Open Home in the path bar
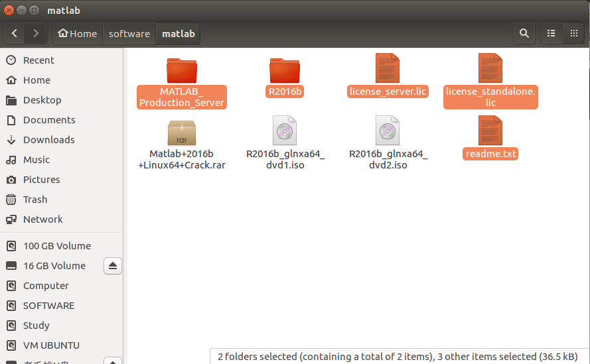The image size is (590, 364). [78, 33]
